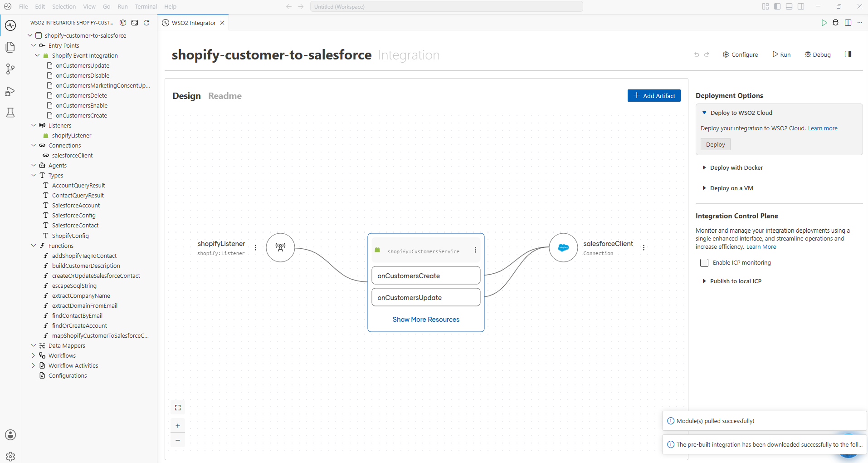Click the editor run triangle icon

coord(824,23)
